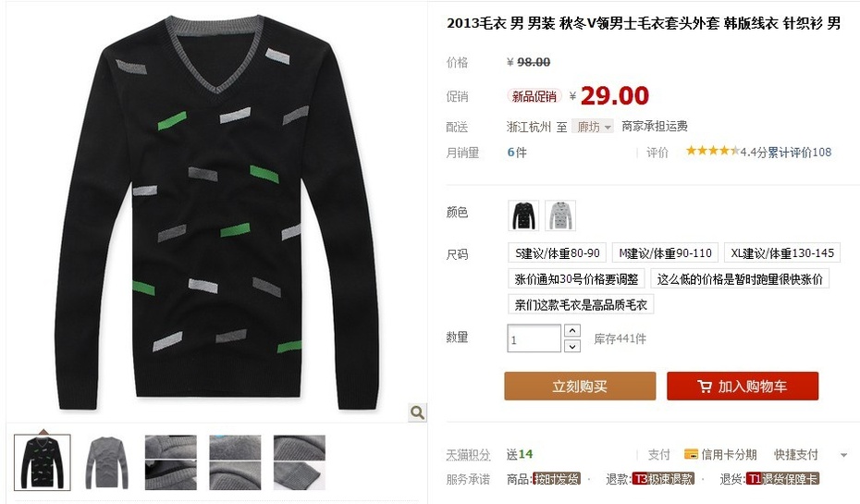Open the 累计评价108 reviews link
Image resolution: width=860 pixels, height=504 pixels.
click(x=799, y=152)
